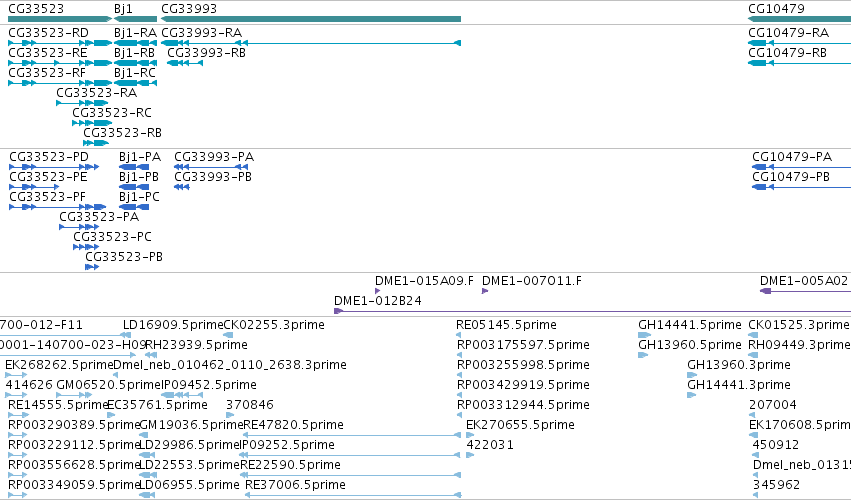Click the CG10479 gene label
Screen dimensions: 851x500
(776, 9)
